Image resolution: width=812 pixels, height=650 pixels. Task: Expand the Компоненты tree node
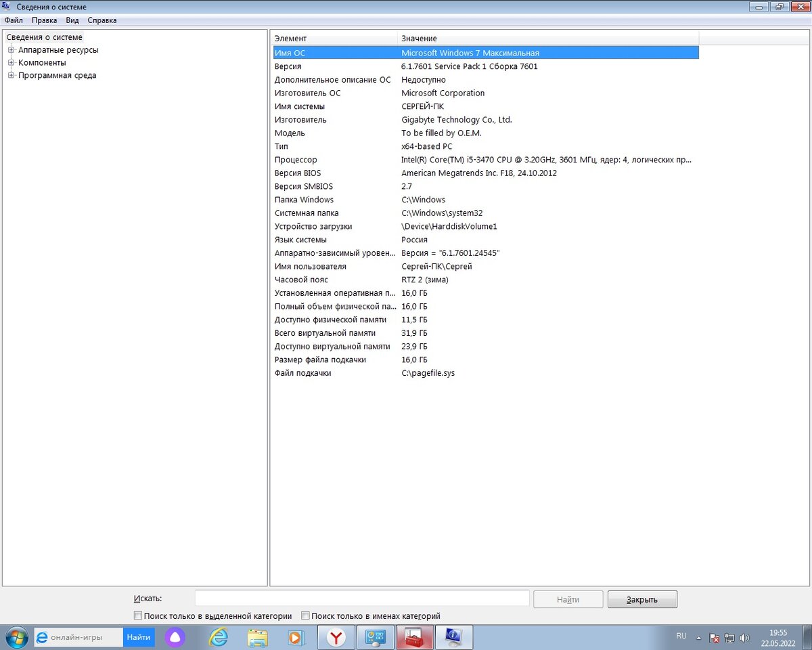point(11,63)
